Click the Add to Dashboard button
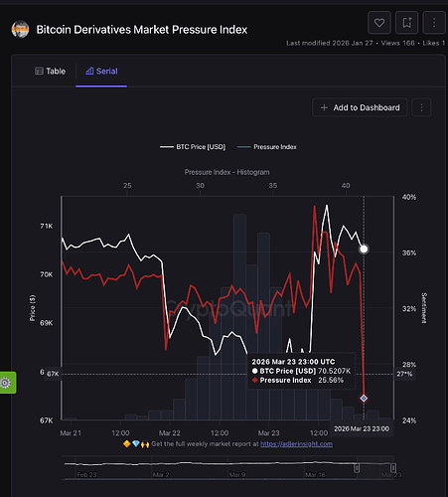The image size is (448, 497). tap(360, 107)
